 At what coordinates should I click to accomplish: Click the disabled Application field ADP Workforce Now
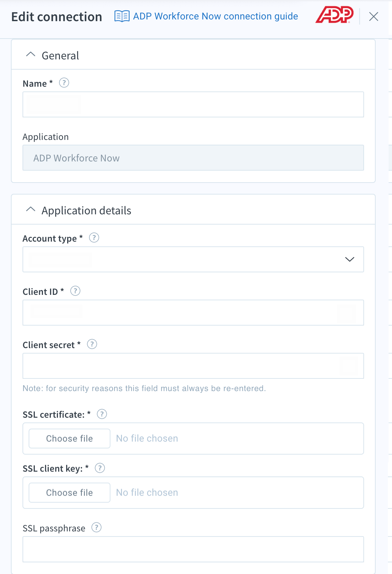[193, 158]
